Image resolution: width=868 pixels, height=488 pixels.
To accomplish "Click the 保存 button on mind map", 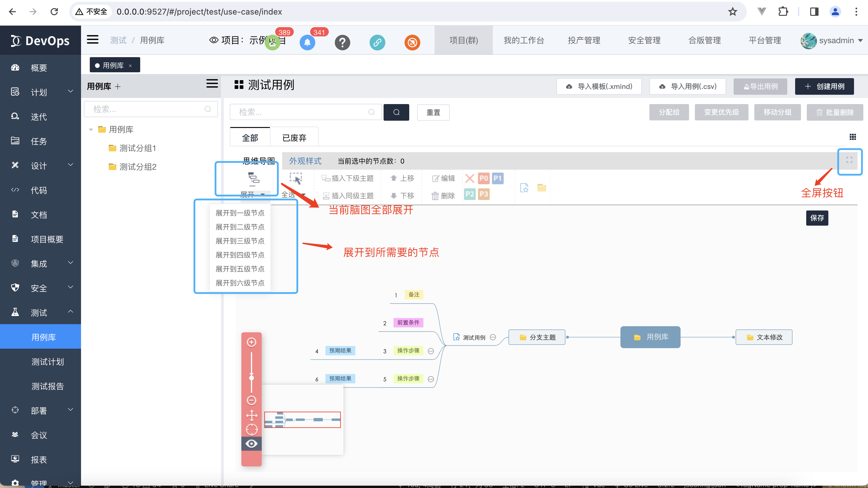I will 817,218.
